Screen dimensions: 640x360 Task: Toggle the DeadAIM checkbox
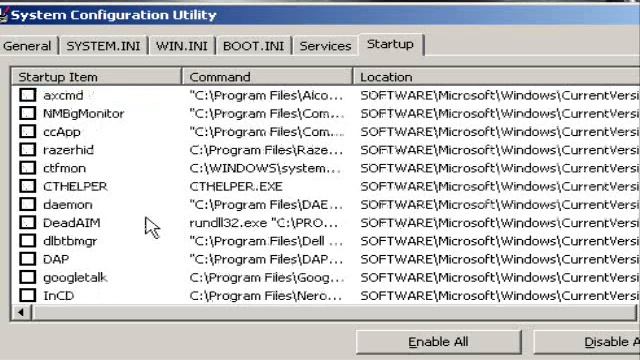click(27, 222)
